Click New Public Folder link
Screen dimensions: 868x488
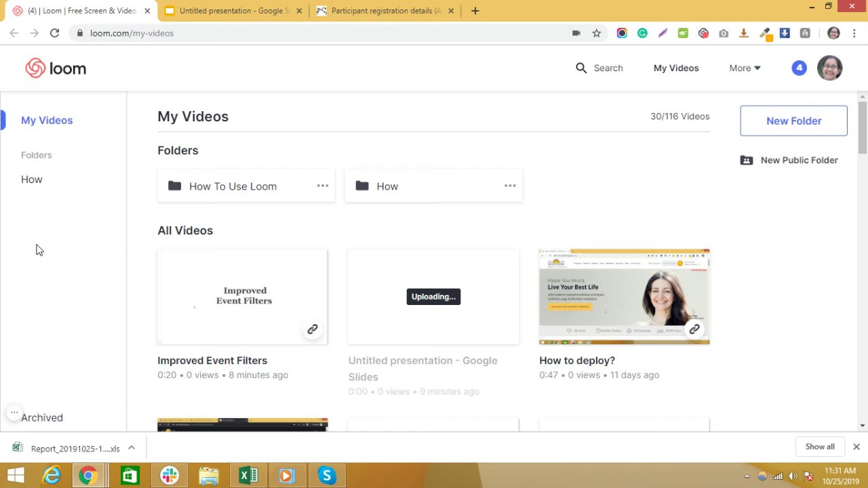point(799,161)
